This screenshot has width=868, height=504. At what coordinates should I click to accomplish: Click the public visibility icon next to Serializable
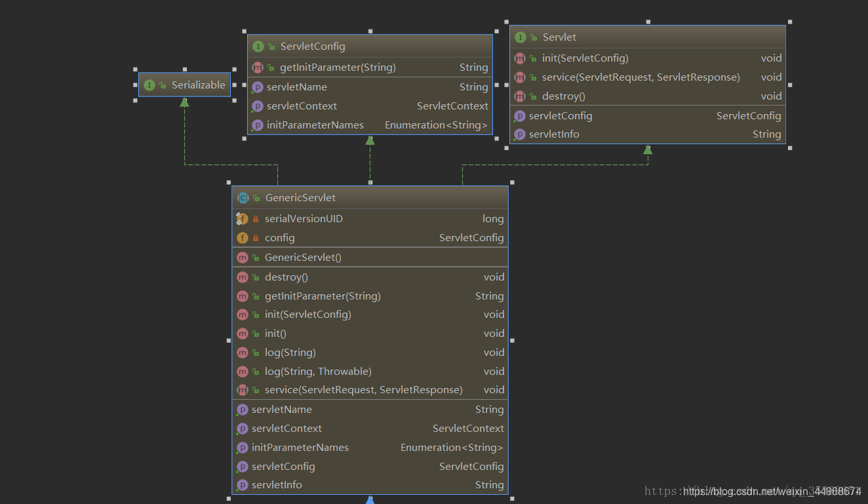coord(163,85)
